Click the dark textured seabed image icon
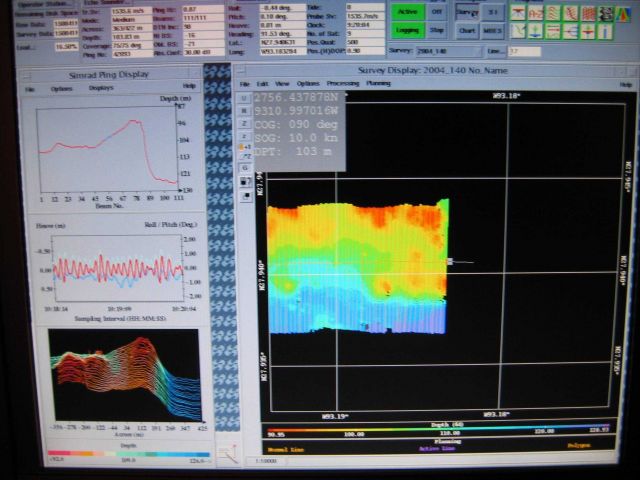This screenshot has height=480, width=640. point(606,13)
